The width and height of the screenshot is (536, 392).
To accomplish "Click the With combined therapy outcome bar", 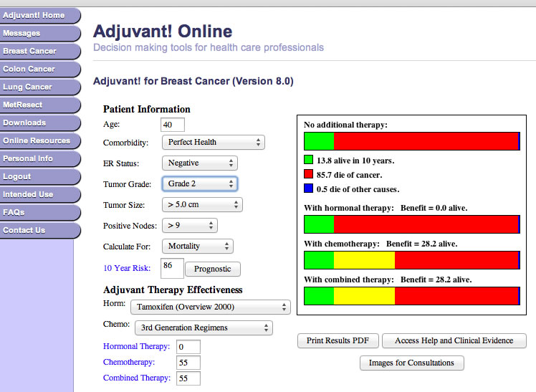I will click(x=412, y=296).
